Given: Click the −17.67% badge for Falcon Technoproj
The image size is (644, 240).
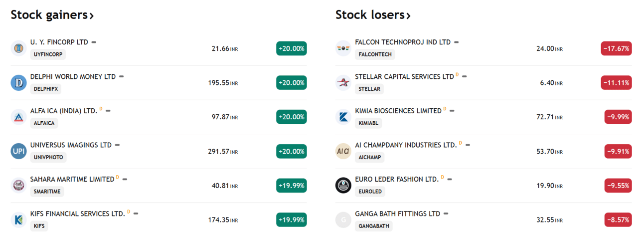Looking at the screenshot, I should coord(617,48).
